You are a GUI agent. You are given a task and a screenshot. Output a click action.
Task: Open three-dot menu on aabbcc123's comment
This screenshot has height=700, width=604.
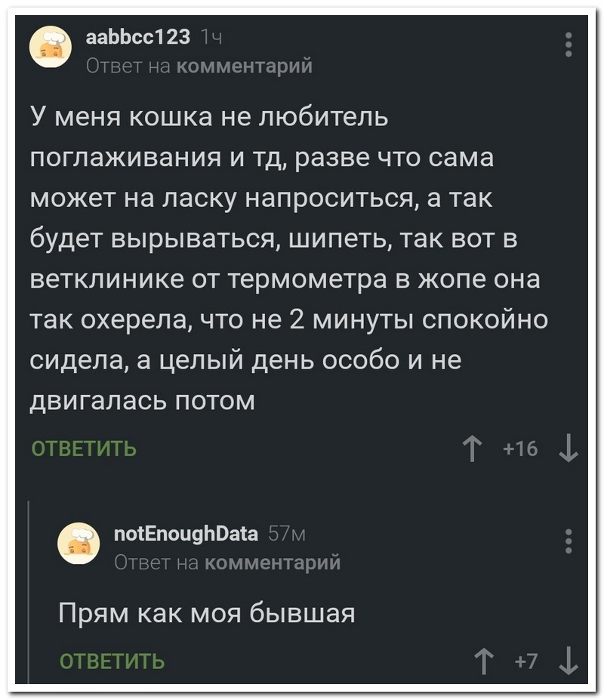pyautogui.click(x=568, y=45)
